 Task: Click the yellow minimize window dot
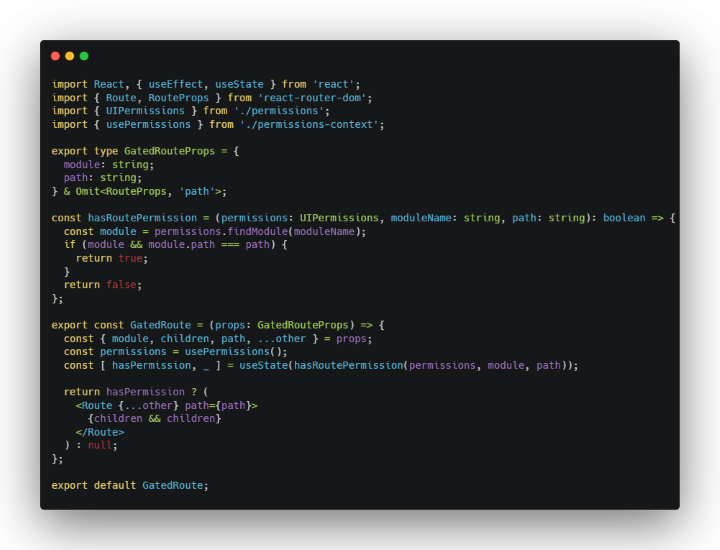coord(69,56)
